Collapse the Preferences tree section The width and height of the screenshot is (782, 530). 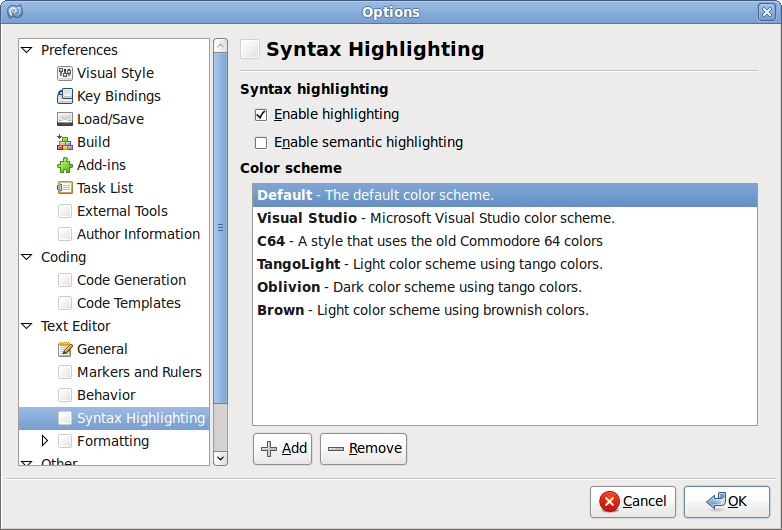(x=27, y=50)
